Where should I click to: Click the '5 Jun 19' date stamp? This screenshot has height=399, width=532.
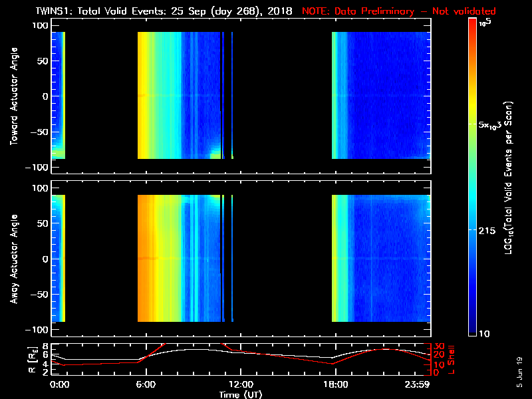(x=519, y=371)
